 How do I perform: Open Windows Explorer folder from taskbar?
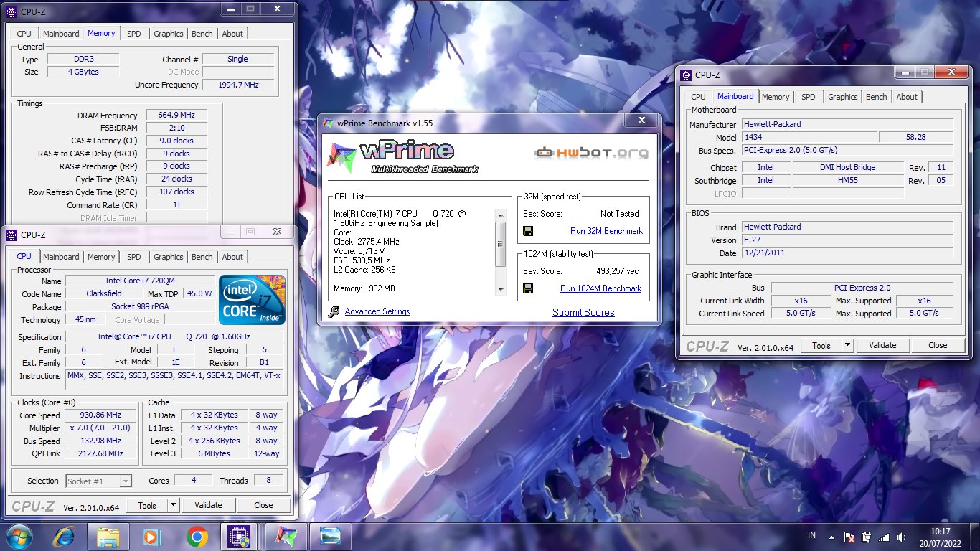tap(108, 536)
